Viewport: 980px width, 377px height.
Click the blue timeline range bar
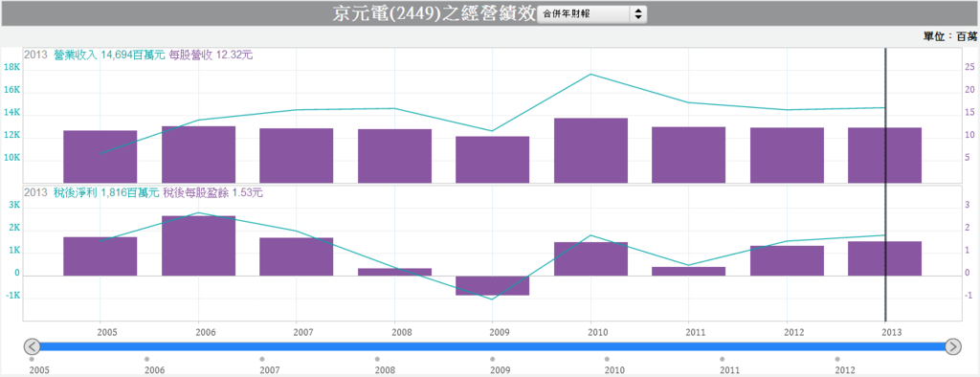pyautogui.click(x=493, y=346)
